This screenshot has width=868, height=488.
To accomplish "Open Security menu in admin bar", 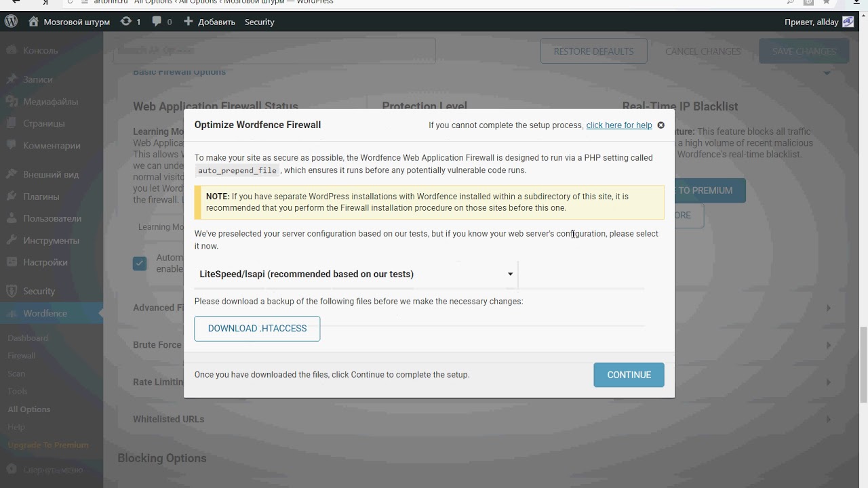I will click(x=260, y=22).
